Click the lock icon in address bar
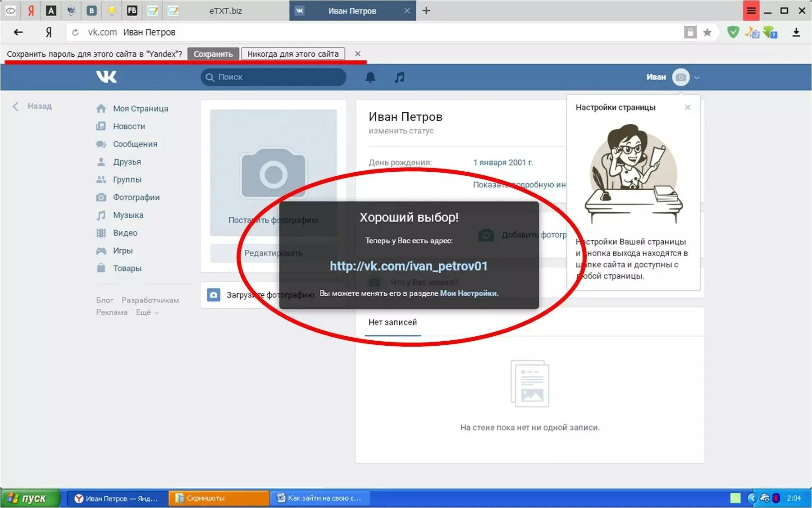812x508 pixels. click(x=690, y=32)
